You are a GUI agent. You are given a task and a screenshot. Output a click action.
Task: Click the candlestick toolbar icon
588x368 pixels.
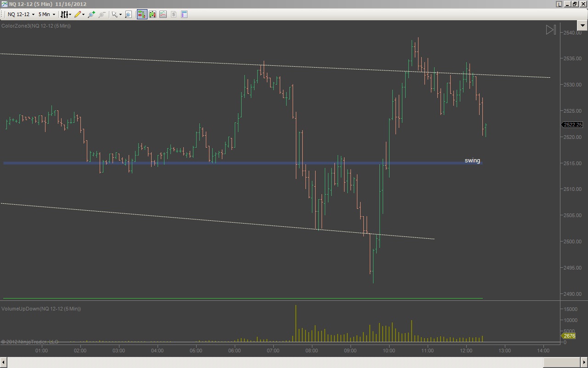(153, 14)
